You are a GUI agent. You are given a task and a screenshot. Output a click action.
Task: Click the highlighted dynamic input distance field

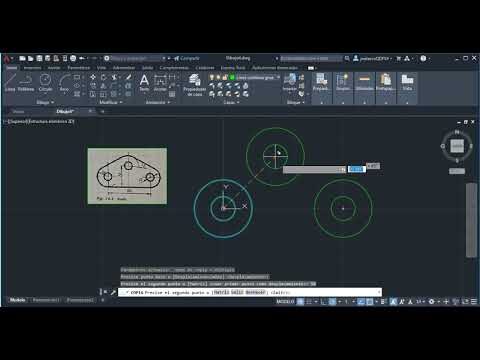(x=356, y=169)
